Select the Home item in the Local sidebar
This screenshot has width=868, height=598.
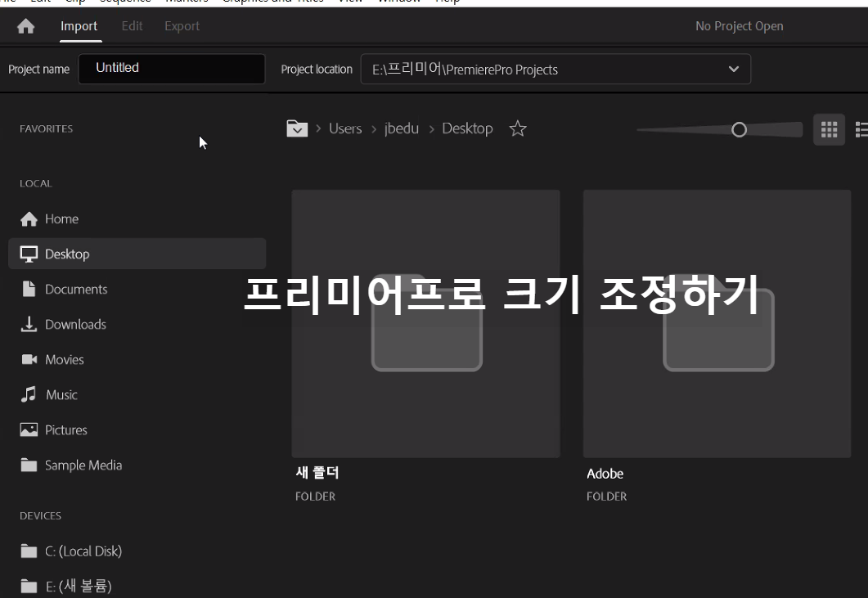click(x=63, y=218)
